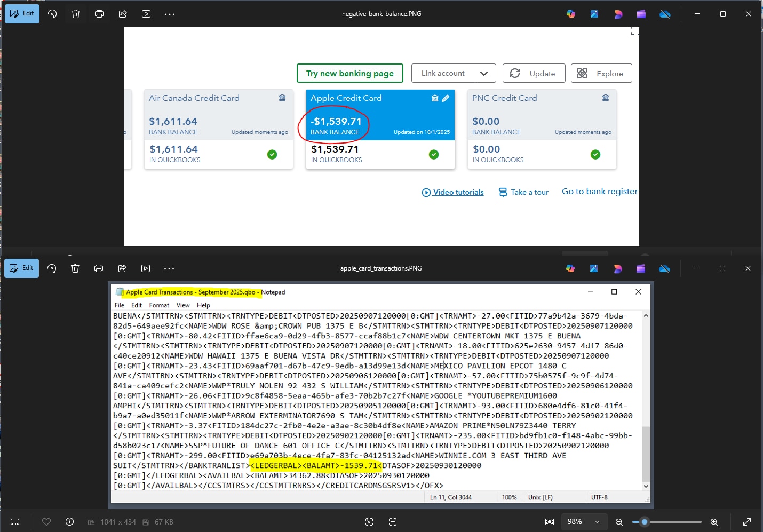Viewport: 763px width, 532px height.
Task: Enter full screen from the status bar
Action: coord(747,522)
